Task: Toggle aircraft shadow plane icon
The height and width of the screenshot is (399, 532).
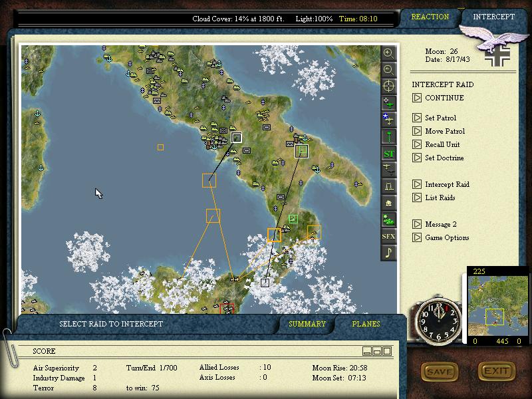Action: click(388, 170)
